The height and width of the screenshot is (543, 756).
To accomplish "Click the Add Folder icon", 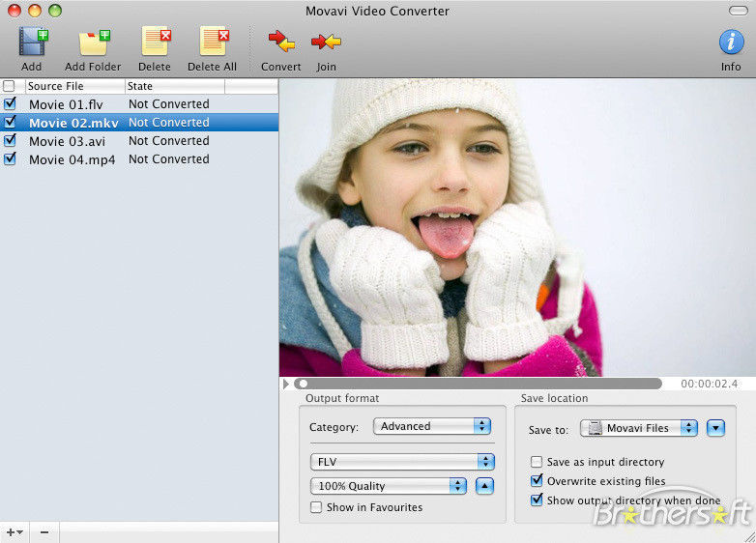I will coord(93,43).
